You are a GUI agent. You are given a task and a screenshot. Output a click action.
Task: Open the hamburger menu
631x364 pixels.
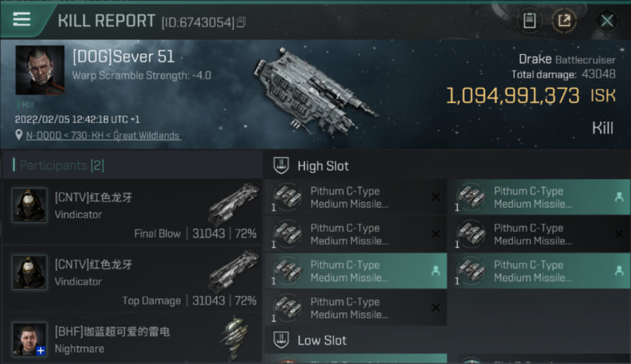22,19
